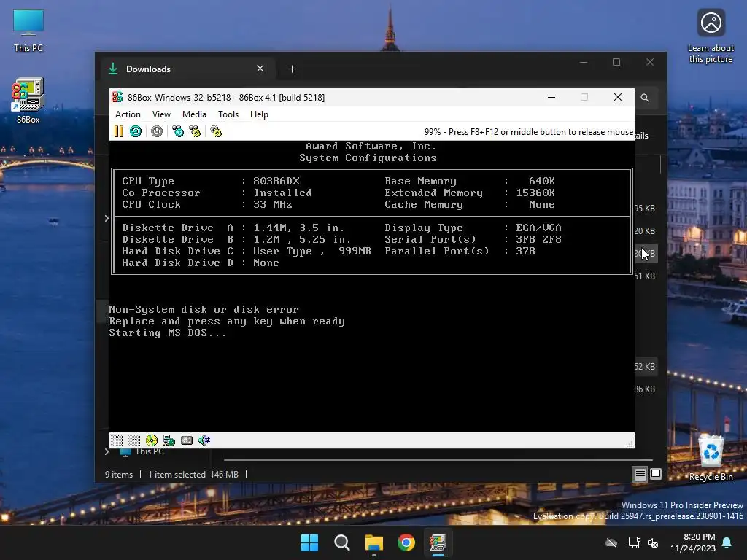The image size is (747, 560).
Task: Click first floppy drive icon in 86Box status bar
Action: [117, 440]
